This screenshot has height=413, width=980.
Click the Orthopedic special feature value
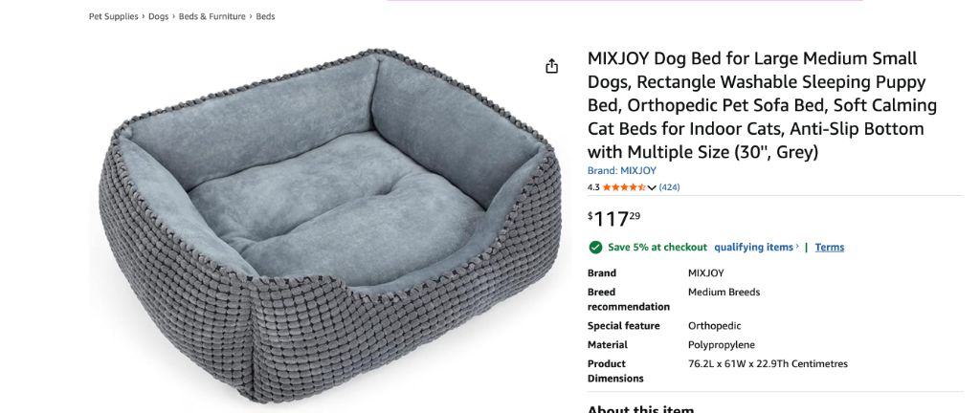(x=714, y=326)
